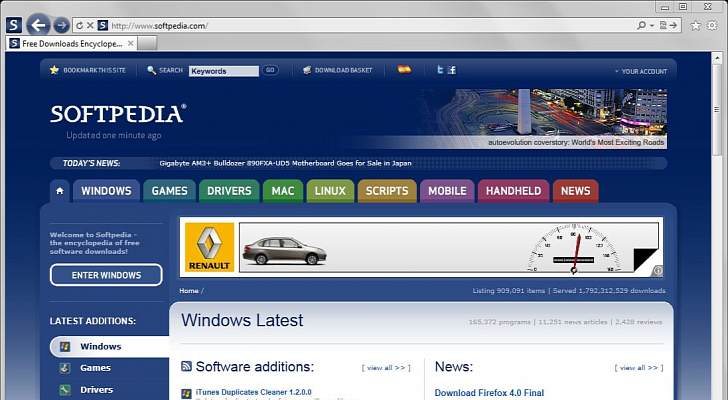Click the Bookmark This Site star
Image resolution: width=728 pixels, height=400 pixels.
click(x=55, y=70)
